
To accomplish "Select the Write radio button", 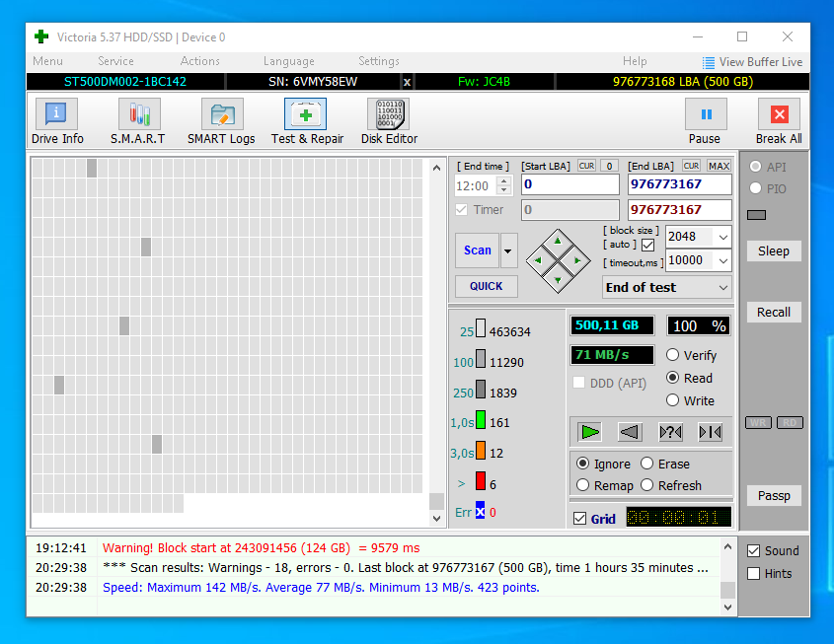I will 672,400.
